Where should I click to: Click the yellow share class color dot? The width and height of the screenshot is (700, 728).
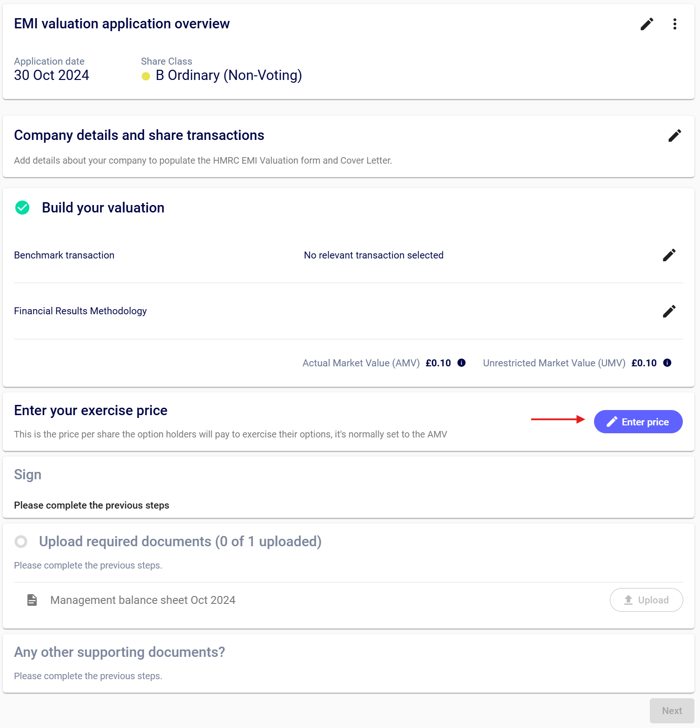click(146, 76)
